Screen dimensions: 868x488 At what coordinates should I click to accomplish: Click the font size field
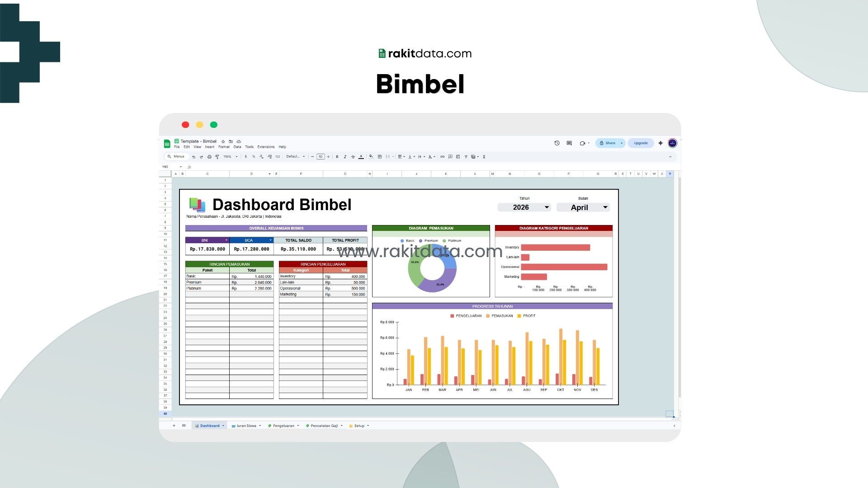pos(321,156)
